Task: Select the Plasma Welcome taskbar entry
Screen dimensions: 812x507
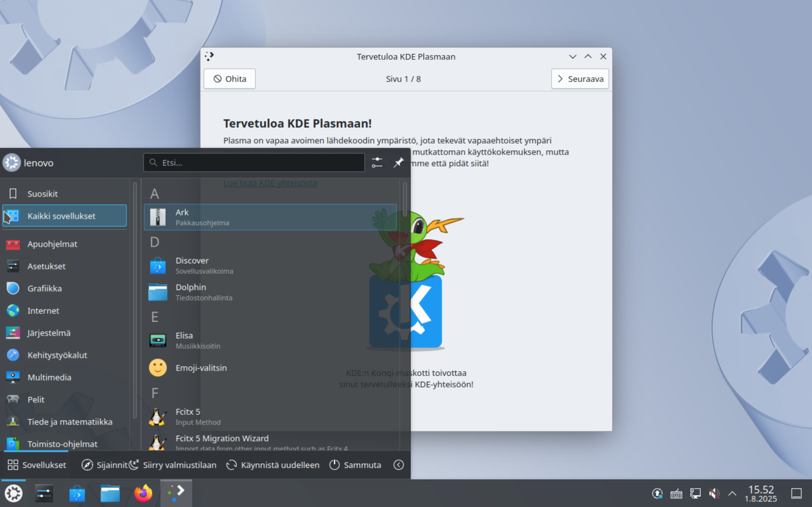Action: tap(176, 493)
